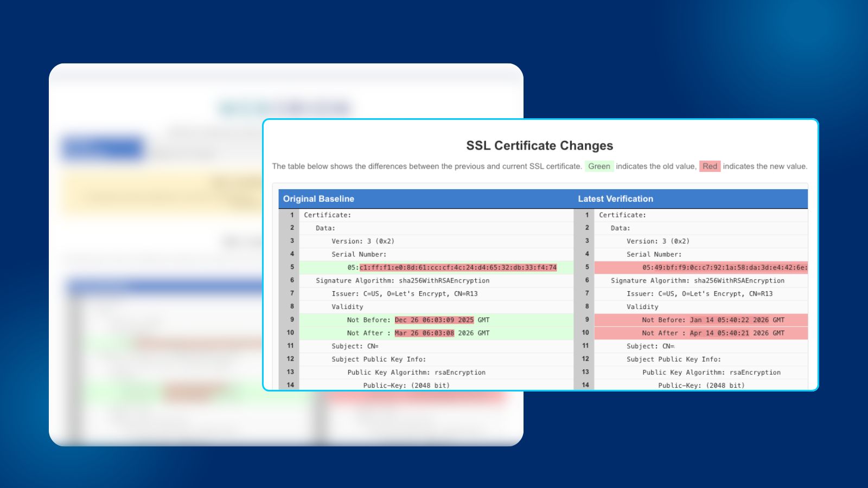The height and width of the screenshot is (488, 868).
Task: Click Public Key Algorithm line in Original Baseline
Action: (x=416, y=373)
